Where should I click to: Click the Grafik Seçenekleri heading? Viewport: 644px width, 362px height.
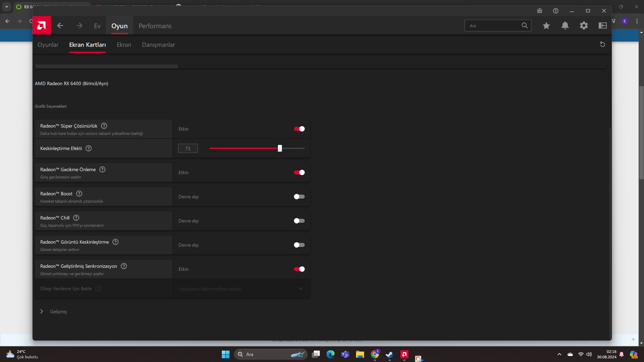click(x=51, y=106)
